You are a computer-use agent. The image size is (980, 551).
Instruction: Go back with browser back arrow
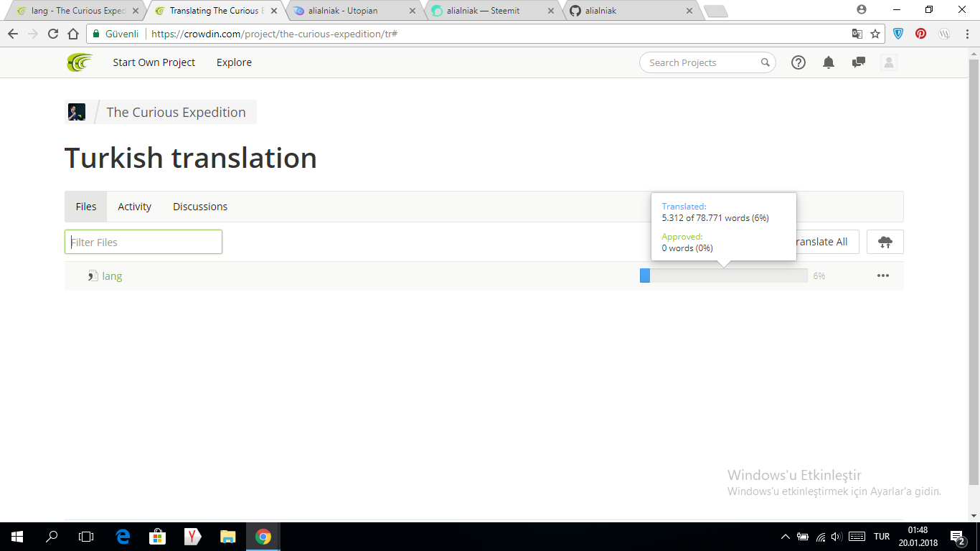(13, 34)
